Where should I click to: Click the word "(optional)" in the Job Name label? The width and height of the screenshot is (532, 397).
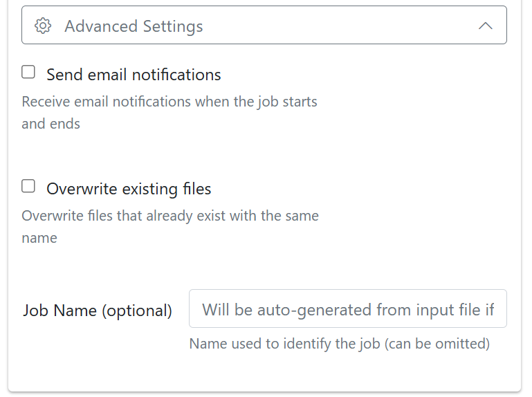[x=137, y=311]
